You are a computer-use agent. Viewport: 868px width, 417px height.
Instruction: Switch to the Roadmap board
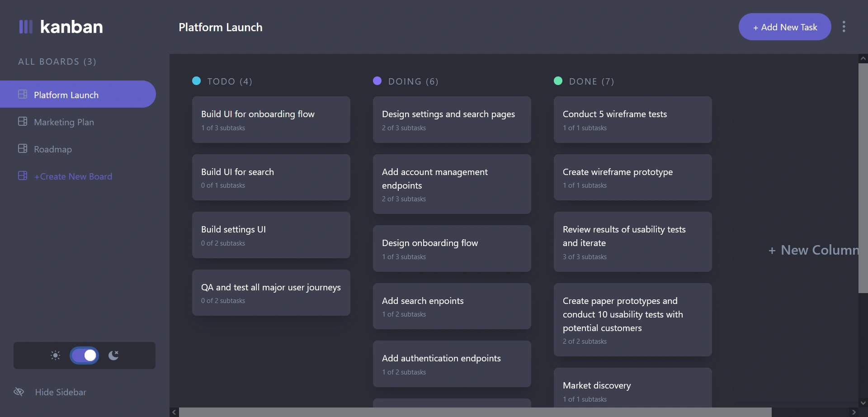(53, 148)
